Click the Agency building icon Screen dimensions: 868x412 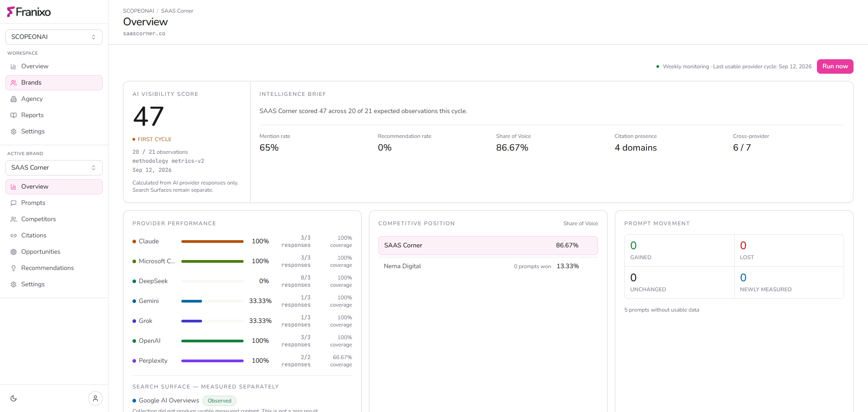coord(14,99)
